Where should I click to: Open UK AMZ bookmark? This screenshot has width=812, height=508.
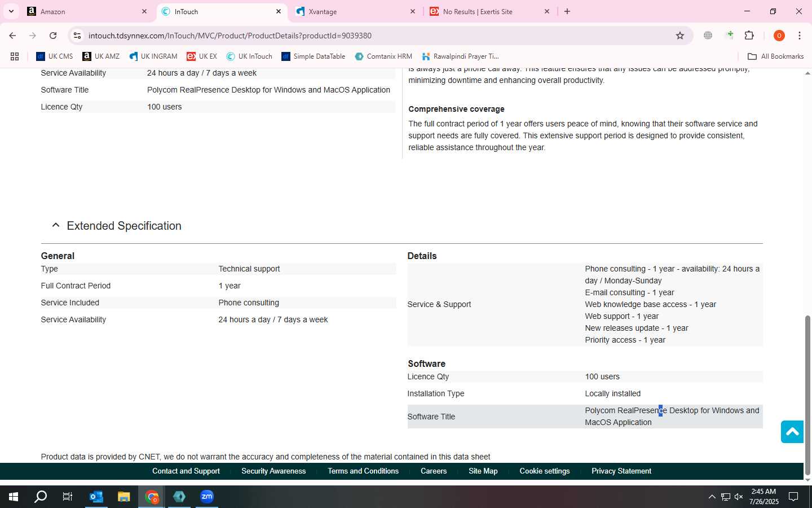tap(101, 56)
